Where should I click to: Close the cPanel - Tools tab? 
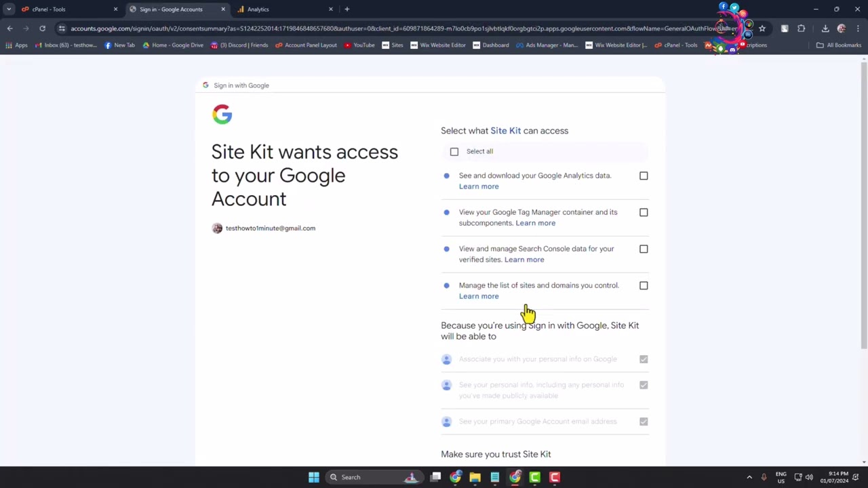click(x=115, y=9)
